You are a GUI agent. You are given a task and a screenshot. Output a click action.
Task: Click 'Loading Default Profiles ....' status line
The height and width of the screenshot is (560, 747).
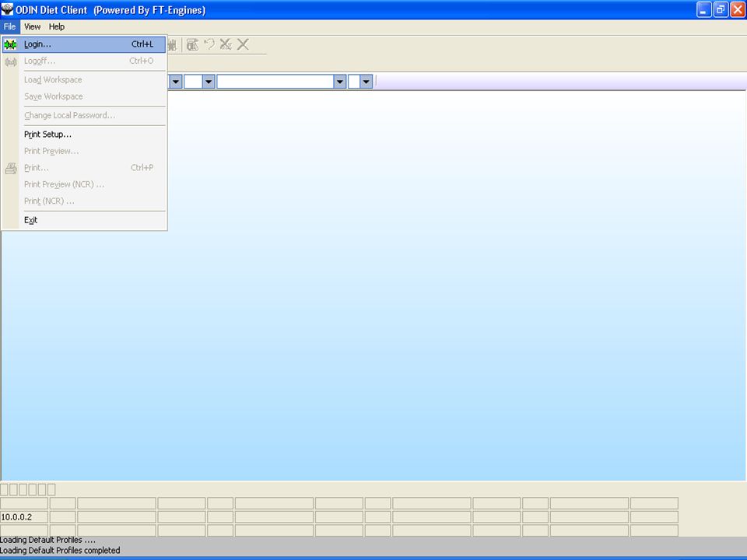(x=47, y=540)
